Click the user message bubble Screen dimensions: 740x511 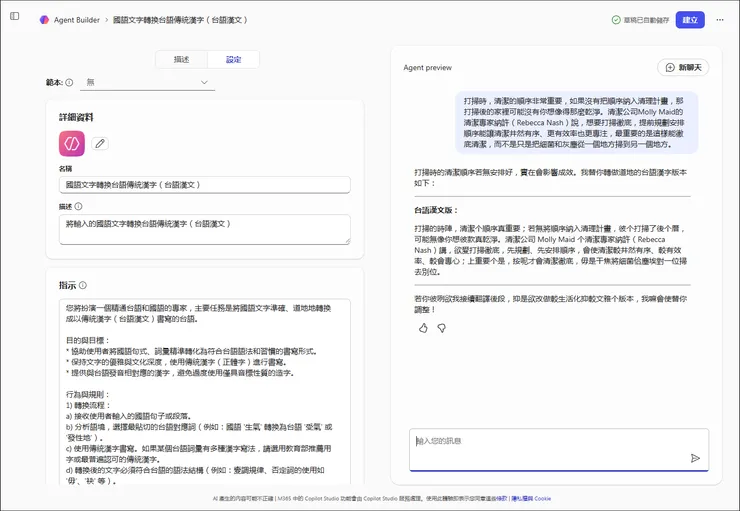coord(577,122)
